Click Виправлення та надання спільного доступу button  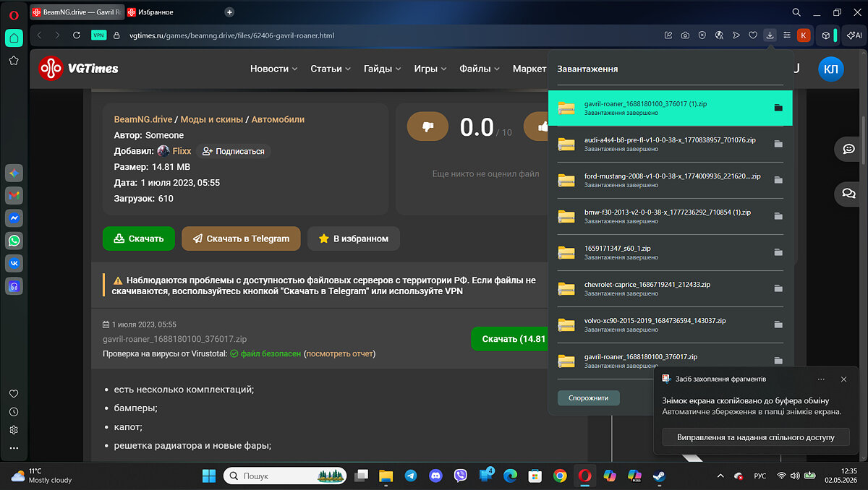pos(756,437)
